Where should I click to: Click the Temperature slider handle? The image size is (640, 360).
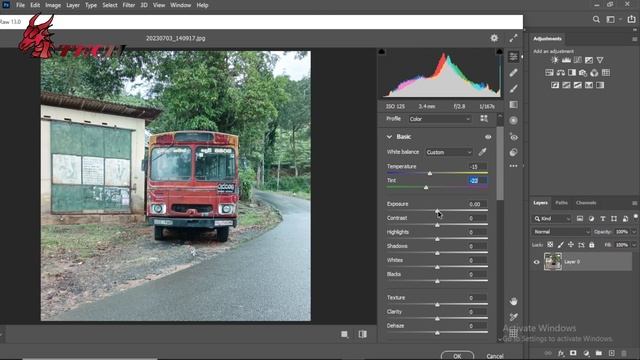pyautogui.click(x=430, y=174)
